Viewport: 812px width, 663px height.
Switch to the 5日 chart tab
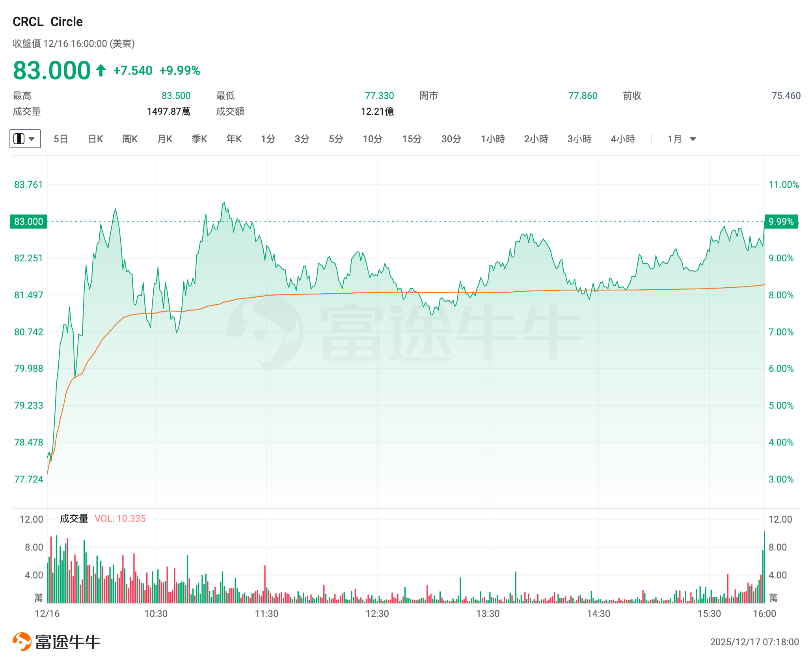[x=61, y=139]
